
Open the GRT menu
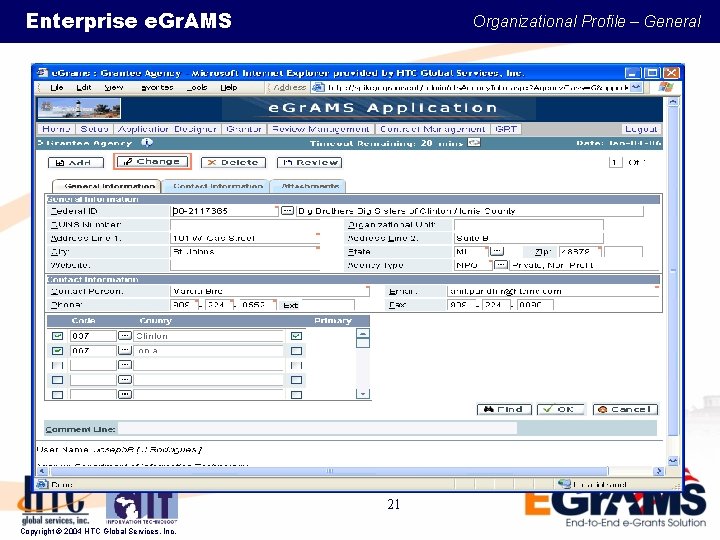click(506, 129)
